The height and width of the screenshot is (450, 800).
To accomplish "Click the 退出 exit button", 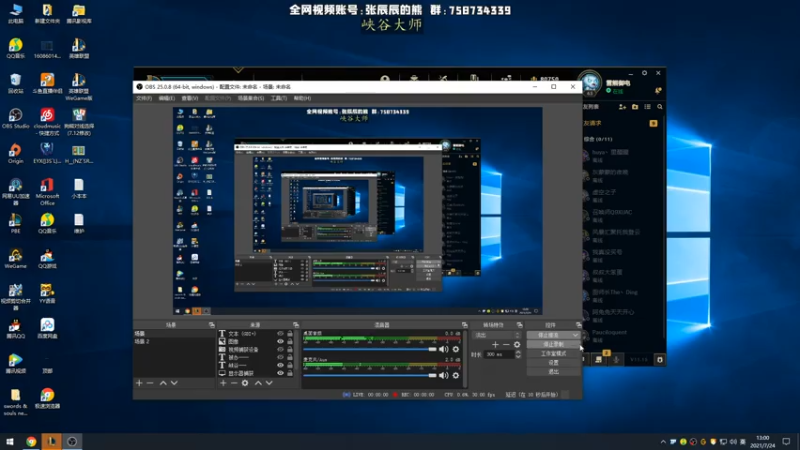I will 554,372.
